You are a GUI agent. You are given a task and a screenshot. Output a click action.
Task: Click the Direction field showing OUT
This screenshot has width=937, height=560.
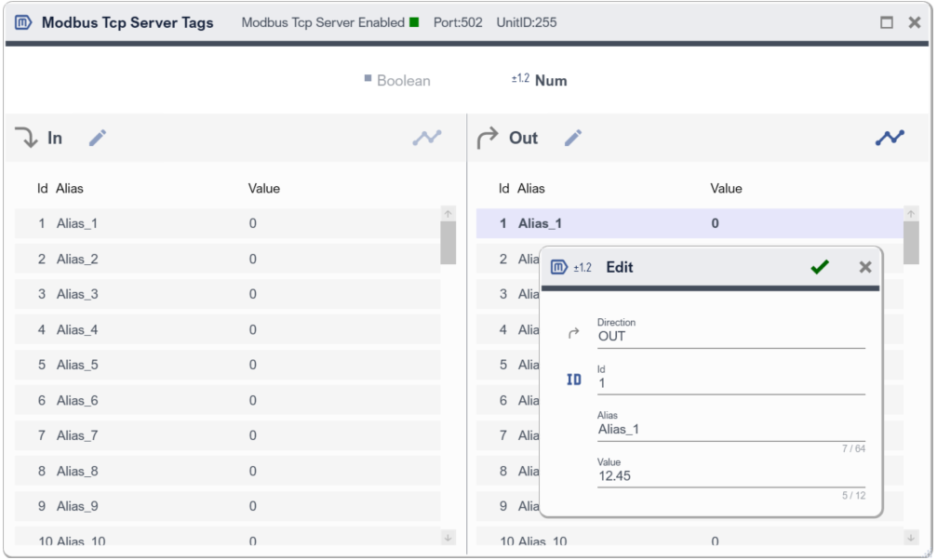point(730,337)
